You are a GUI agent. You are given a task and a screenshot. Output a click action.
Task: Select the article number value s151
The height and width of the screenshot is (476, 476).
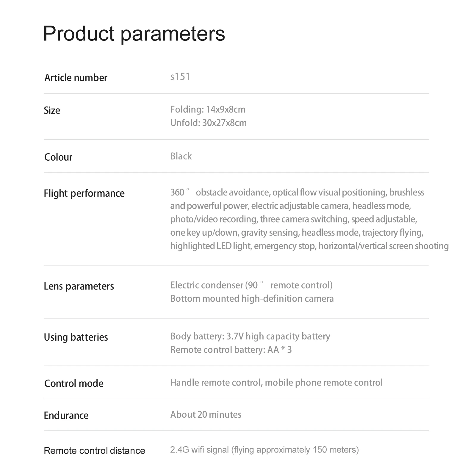[x=180, y=77]
